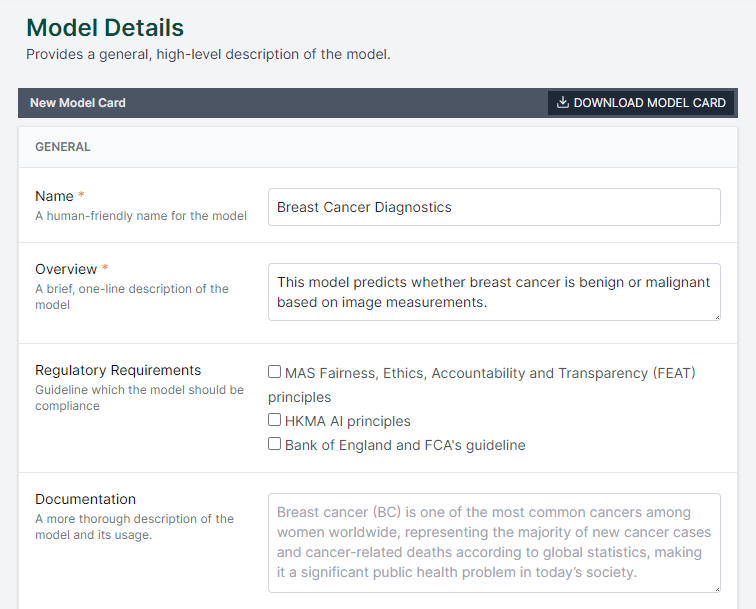756x609 pixels.
Task: Click into the Overview text area
Action: pos(494,292)
